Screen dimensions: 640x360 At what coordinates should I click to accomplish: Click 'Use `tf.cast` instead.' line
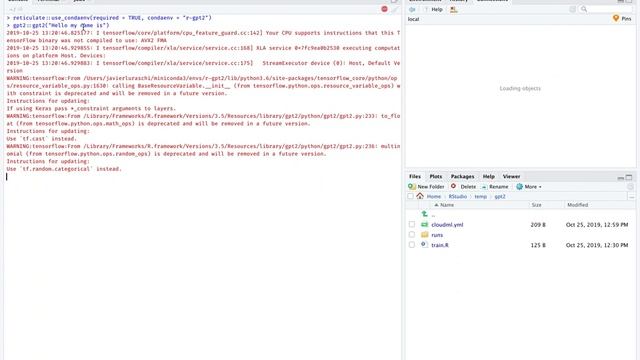click(42, 139)
